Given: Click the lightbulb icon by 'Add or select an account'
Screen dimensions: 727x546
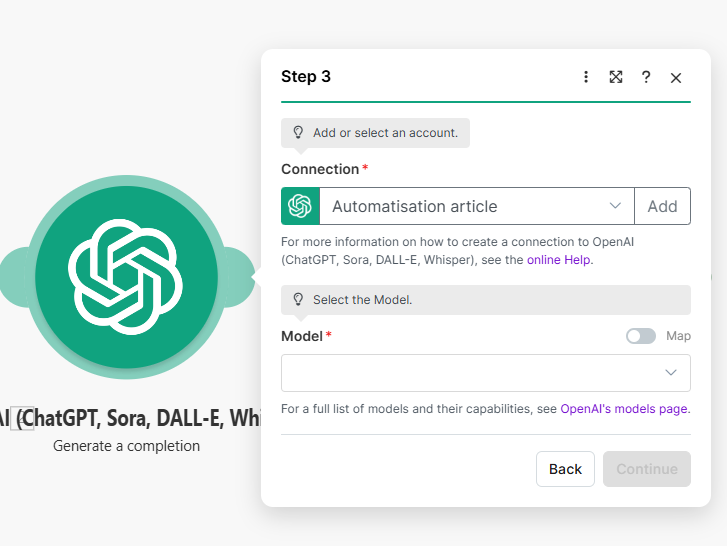Looking at the screenshot, I should pyautogui.click(x=298, y=133).
